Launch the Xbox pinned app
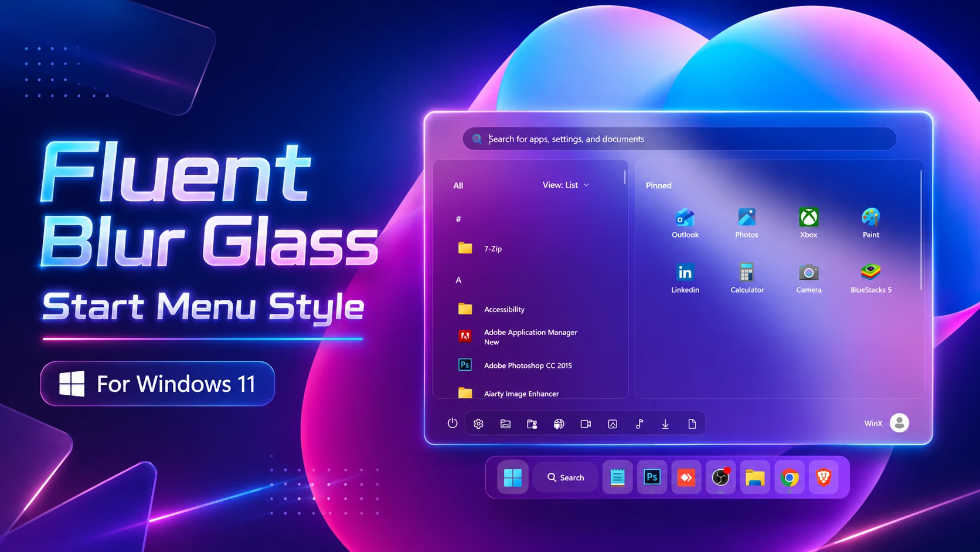Viewport: 980px width, 552px height. click(809, 223)
